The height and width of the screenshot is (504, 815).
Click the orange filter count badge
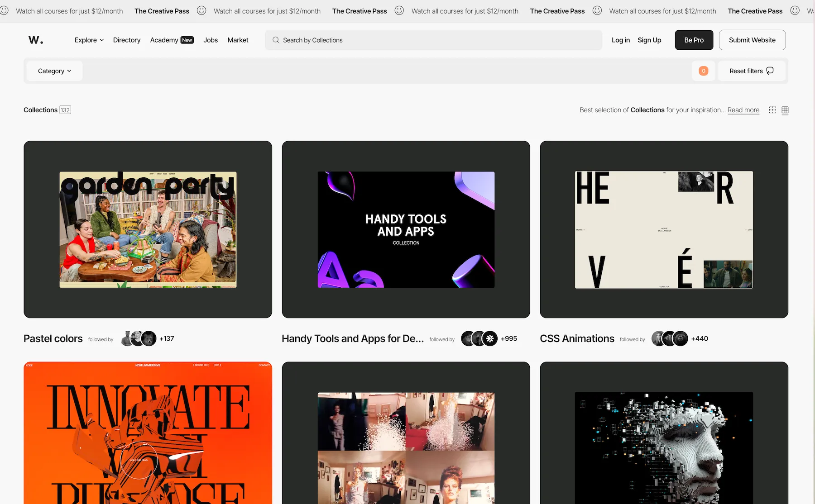(703, 71)
